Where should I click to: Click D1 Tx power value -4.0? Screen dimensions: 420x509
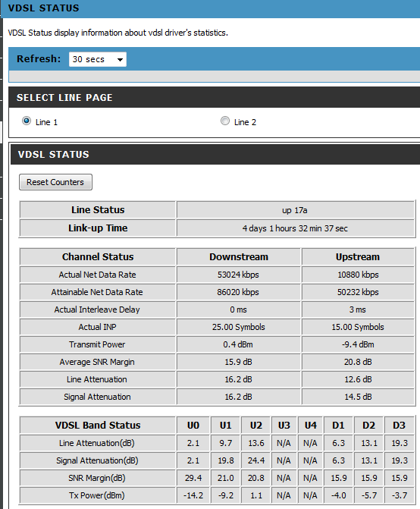pos(338,495)
